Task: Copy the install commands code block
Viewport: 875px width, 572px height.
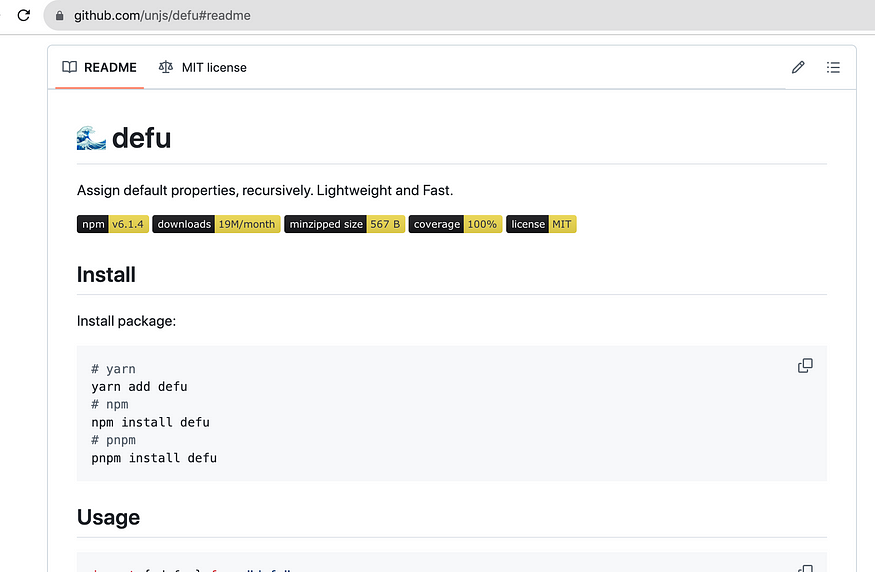Action: [805, 366]
